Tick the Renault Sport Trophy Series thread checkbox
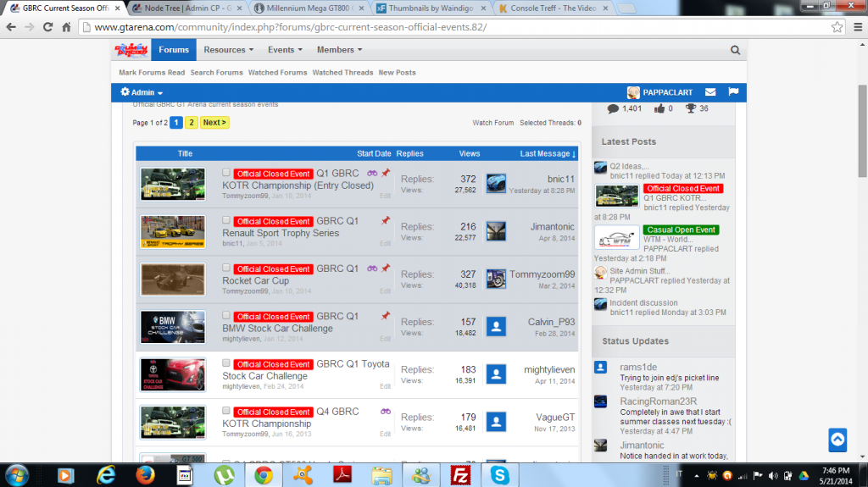Viewport: 868px width, 487px height. click(x=225, y=220)
